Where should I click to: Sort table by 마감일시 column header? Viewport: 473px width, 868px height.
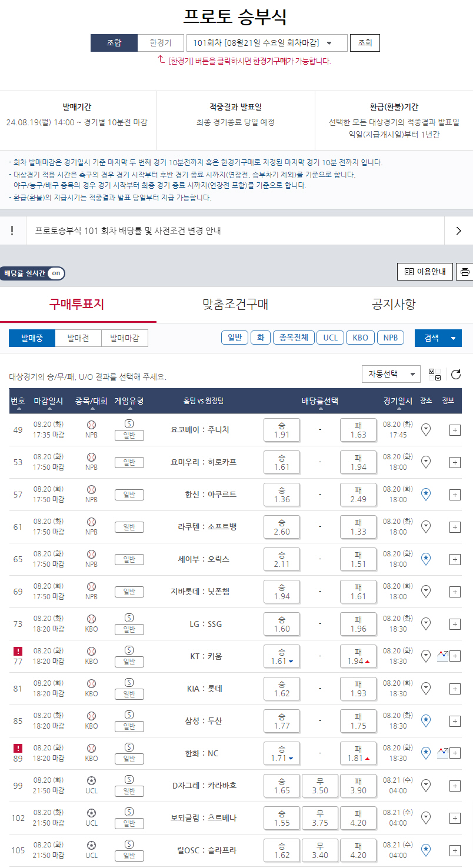tap(48, 401)
